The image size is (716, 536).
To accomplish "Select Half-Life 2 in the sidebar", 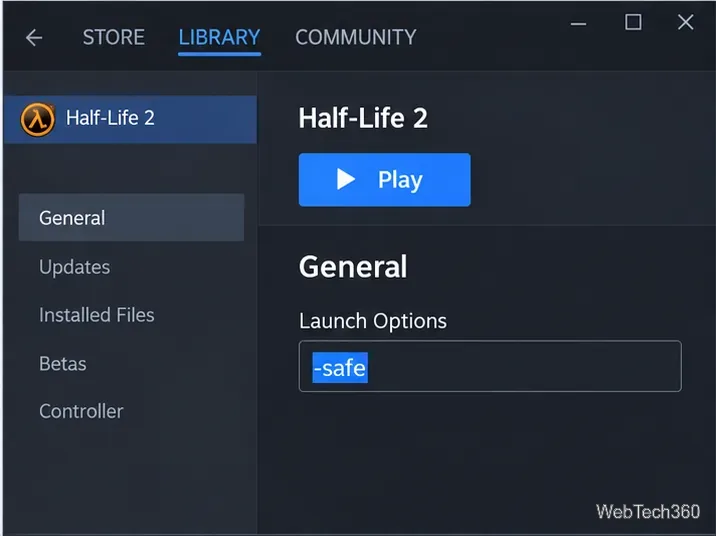I will (130, 119).
